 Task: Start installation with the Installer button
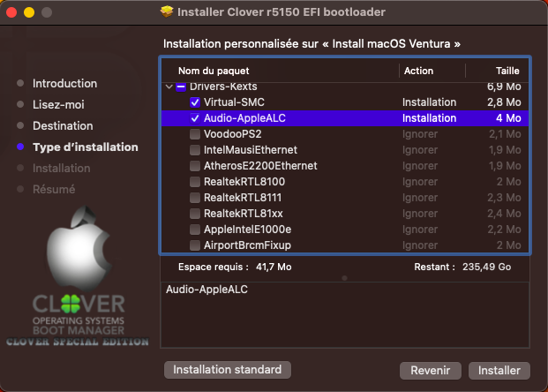pyautogui.click(x=499, y=370)
